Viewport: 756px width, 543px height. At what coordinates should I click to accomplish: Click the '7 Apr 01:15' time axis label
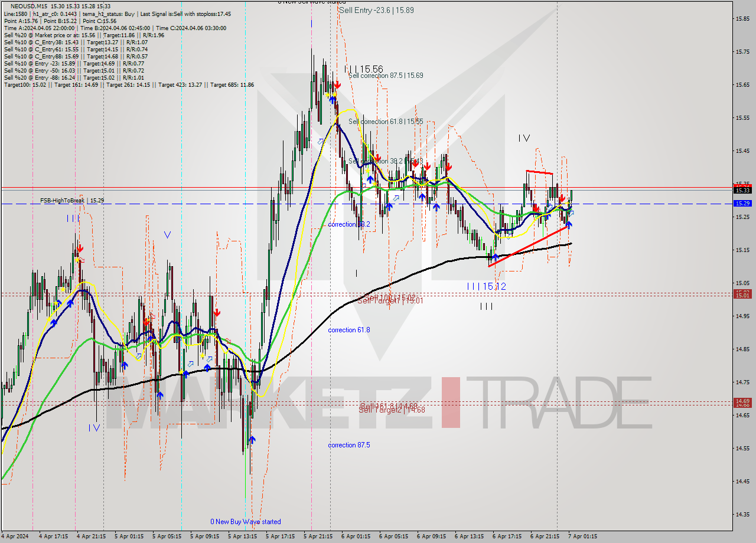tap(582, 537)
